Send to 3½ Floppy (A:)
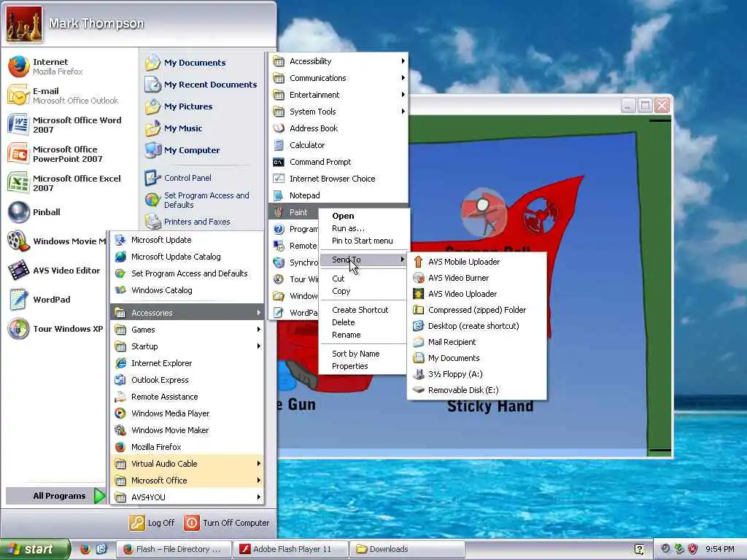Screen dimensions: 747x560 tap(477, 374)
